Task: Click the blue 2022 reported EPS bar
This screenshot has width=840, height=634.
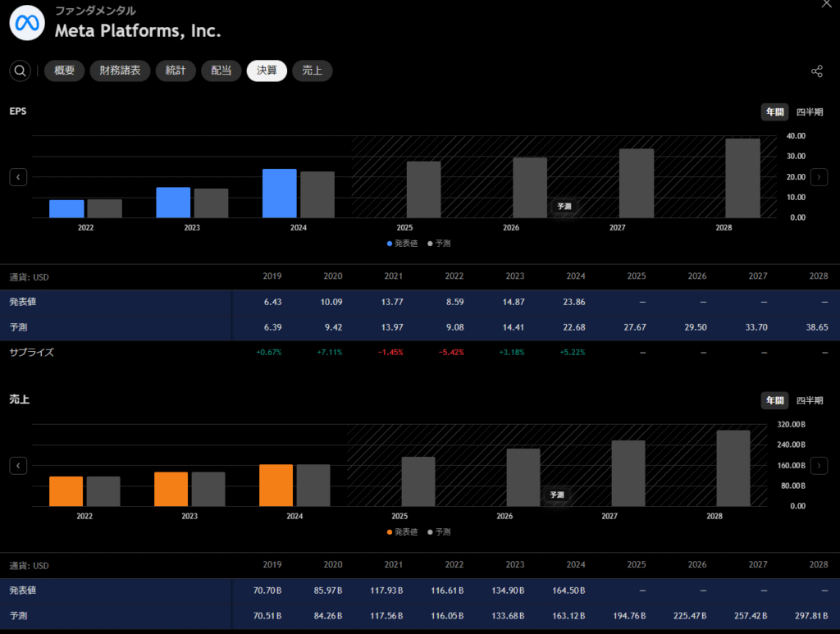Action: [x=66, y=209]
